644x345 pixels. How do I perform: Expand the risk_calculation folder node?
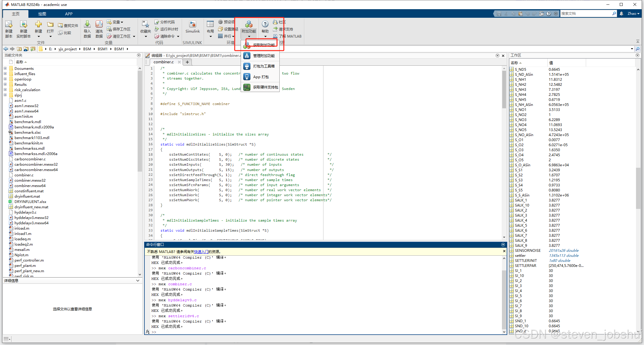(x=5, y=90)
